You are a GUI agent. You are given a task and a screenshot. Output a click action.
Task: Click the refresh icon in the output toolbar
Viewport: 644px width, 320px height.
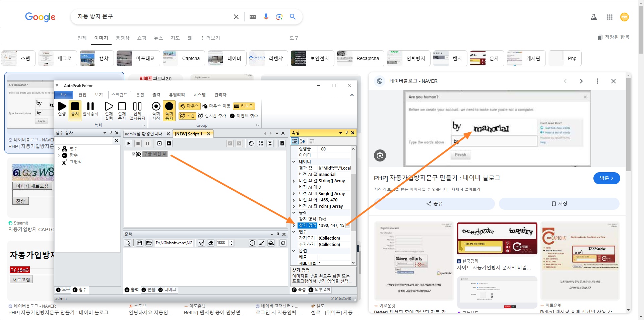pyautogui.click(x=283, y=243)
